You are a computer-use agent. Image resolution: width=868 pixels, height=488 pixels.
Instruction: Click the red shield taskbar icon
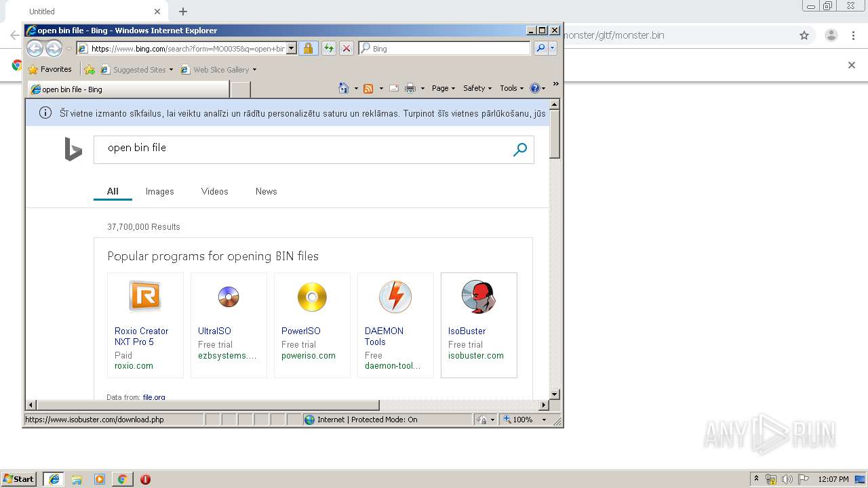coord(145,479)
